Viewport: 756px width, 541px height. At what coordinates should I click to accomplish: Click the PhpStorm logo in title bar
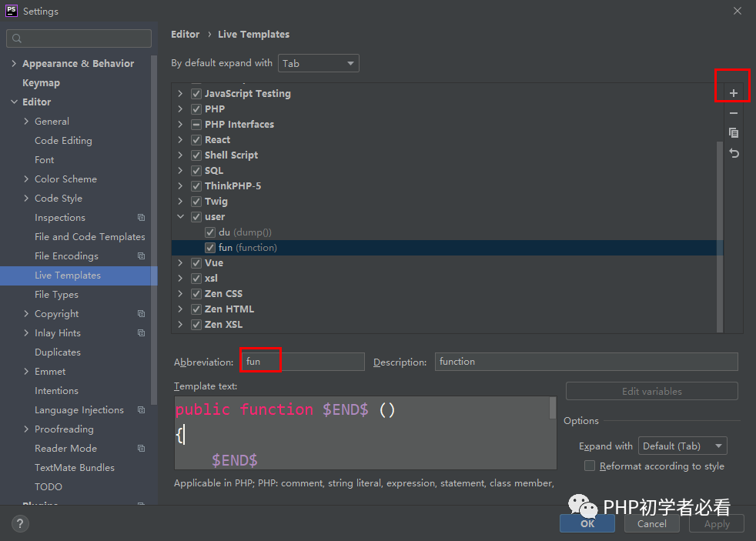[x=11, y=11]
